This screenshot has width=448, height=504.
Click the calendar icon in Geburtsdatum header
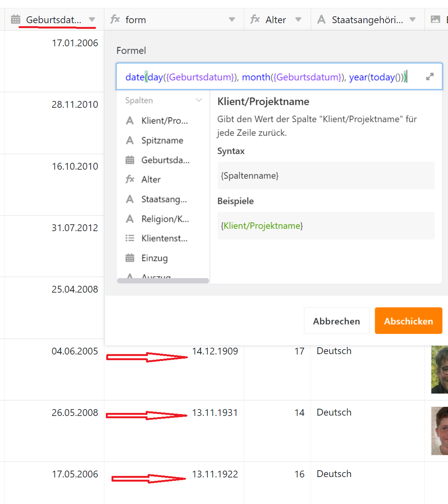(x=16, y=19)
